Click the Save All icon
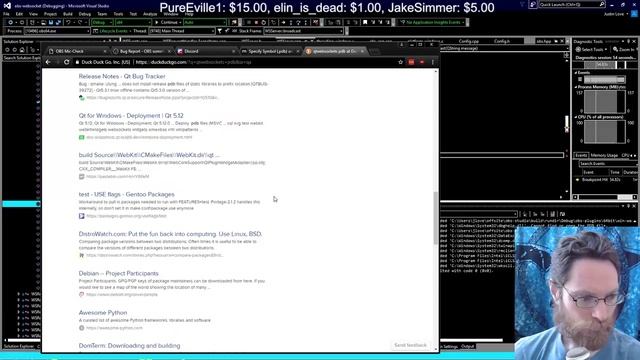The image size is (640, 360). tap(58, 22)
